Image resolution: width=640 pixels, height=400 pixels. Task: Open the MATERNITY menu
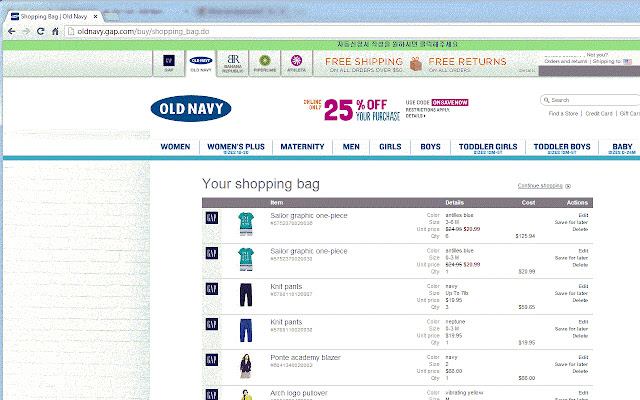[302, 147]
